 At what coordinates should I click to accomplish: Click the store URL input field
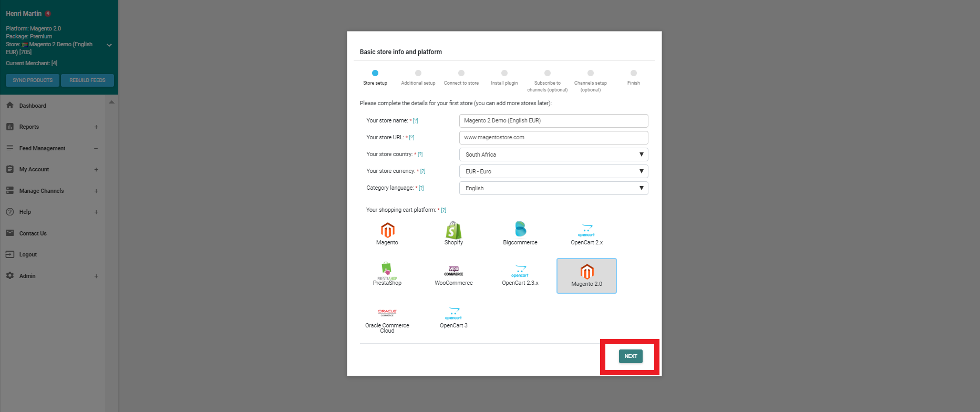coord(553,138)
